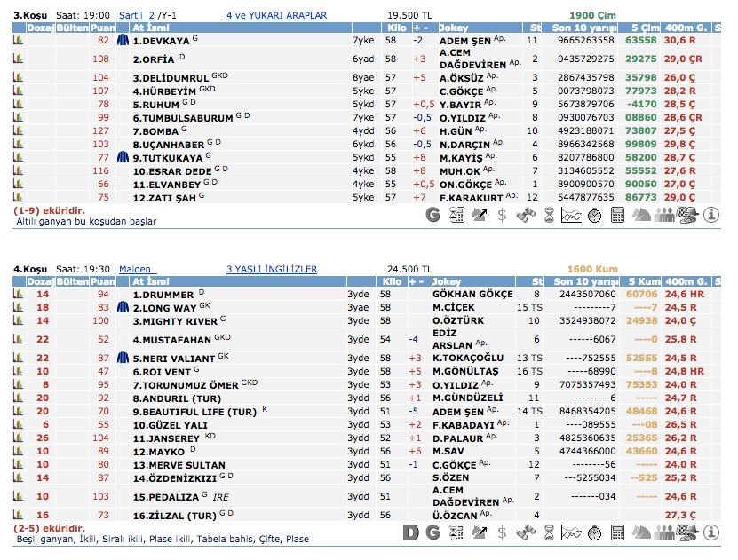Click the horse heads icon below race 4
The height and width of the screenshot is (560, 738).
click(x=641, y=532)
